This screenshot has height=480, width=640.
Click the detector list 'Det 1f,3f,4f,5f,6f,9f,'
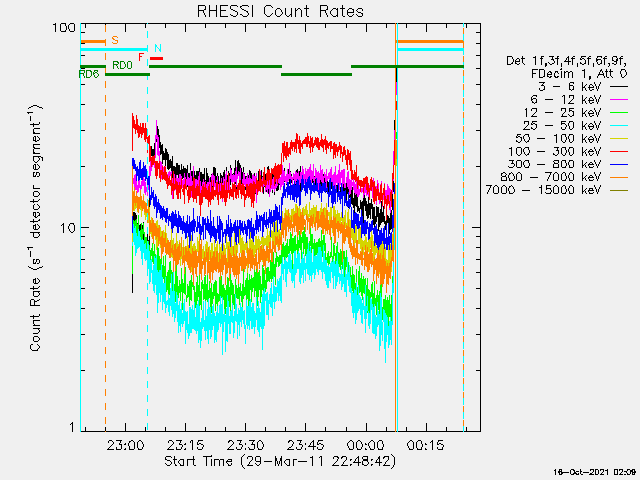click(x=567, y=61)
